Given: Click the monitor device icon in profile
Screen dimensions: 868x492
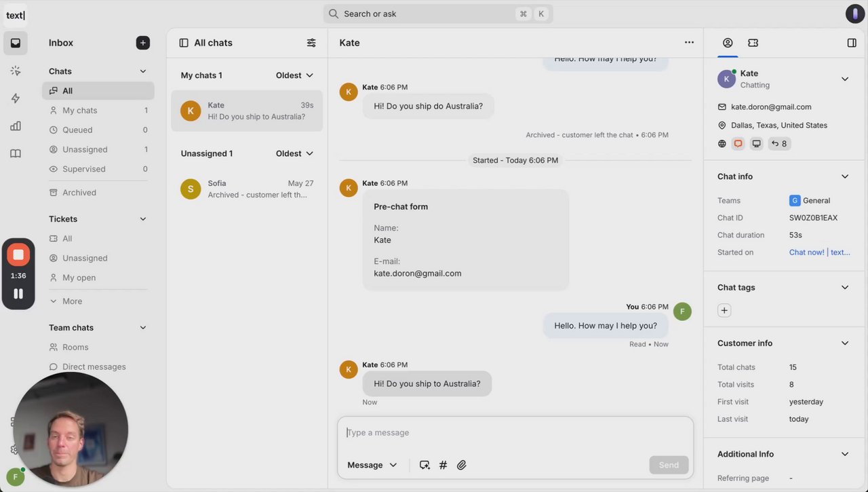Looking at the screenshot, I should (x=756, y=144).
